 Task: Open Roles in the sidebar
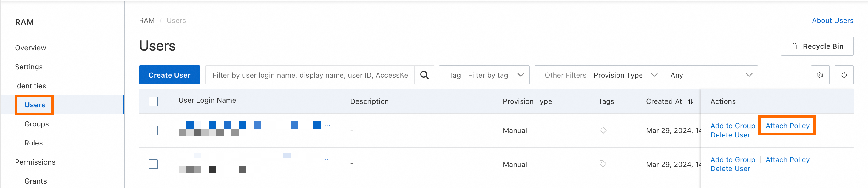(33, 143)
